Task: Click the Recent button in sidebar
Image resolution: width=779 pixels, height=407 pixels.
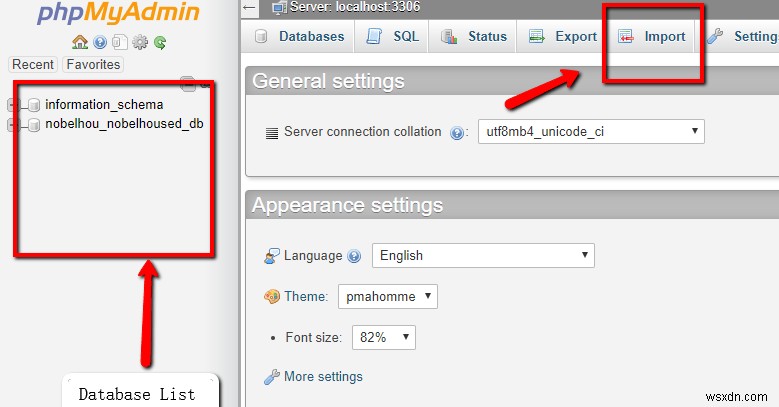Action: coord(33,65)
